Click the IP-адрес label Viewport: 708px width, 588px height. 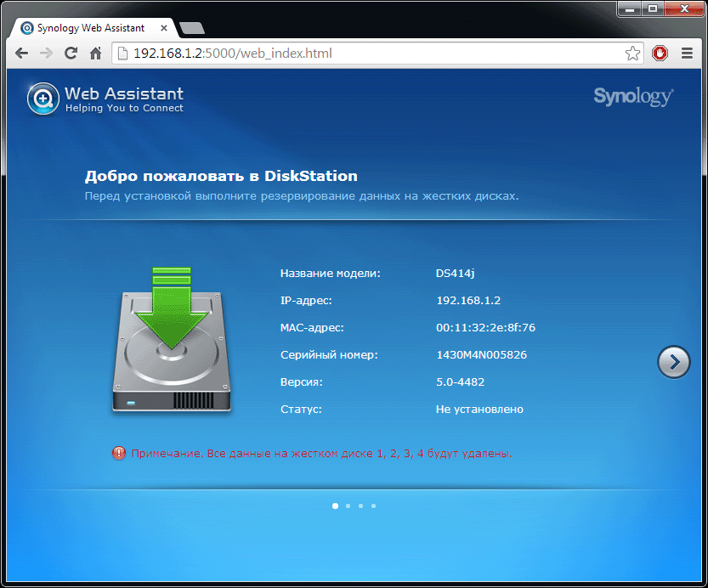point(306,301)
